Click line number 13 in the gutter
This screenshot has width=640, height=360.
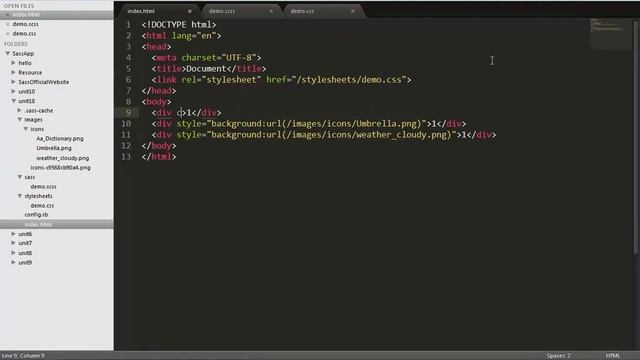(x=126, y=157)
